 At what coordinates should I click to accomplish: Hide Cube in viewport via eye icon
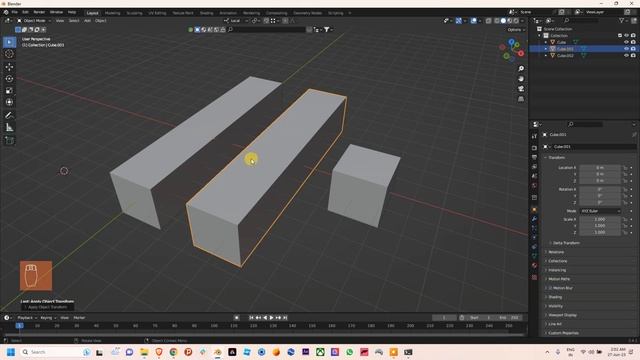tap(626, 42)
